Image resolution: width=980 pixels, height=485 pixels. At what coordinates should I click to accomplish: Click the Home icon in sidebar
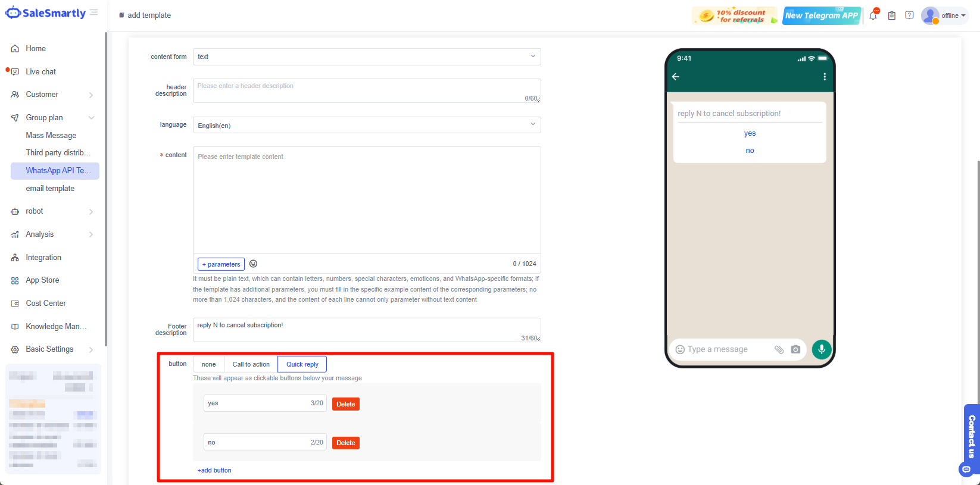tap(15, 49)
